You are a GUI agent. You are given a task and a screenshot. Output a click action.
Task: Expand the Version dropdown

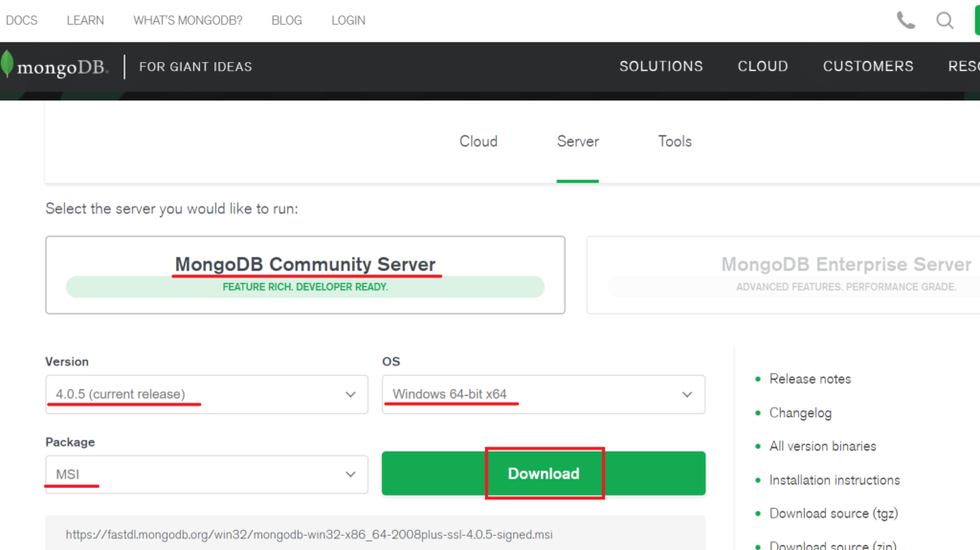point(206,394)
